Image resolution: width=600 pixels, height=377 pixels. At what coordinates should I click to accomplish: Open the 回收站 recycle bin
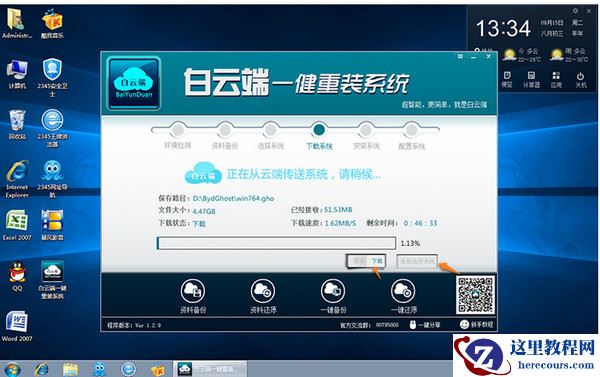[x=17, y=124]
